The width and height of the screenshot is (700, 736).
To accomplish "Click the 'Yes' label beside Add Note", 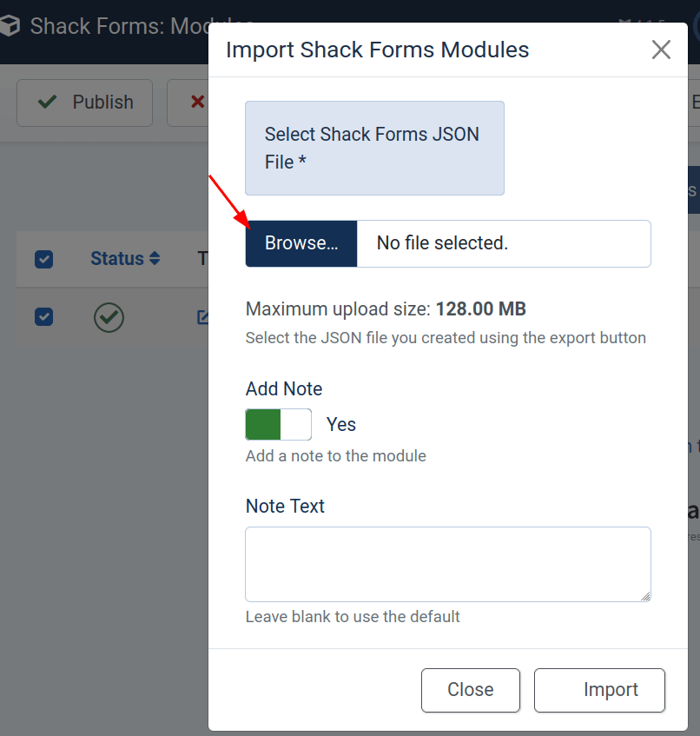I will pyautogui.click(x=341, y=424).
